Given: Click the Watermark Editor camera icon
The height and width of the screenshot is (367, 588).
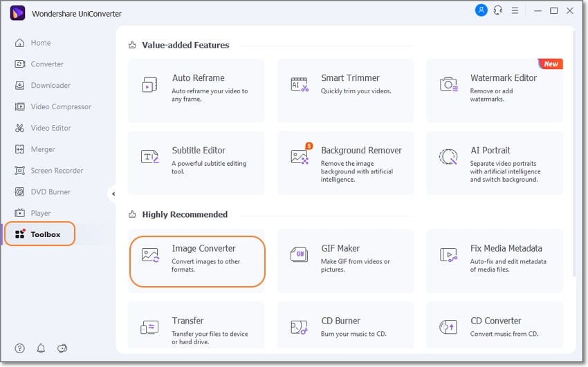Looking at the screenshot, I should point(448,84).
